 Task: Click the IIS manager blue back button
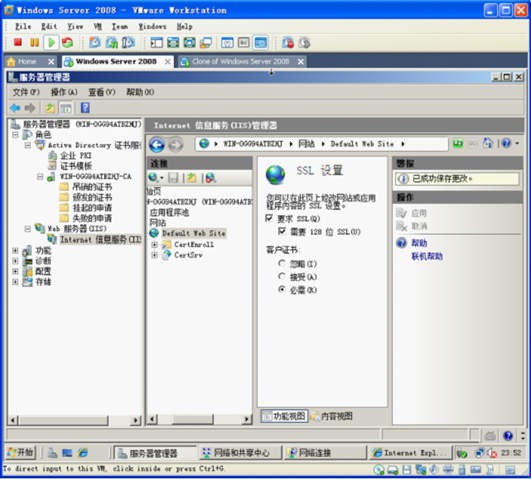157,145
